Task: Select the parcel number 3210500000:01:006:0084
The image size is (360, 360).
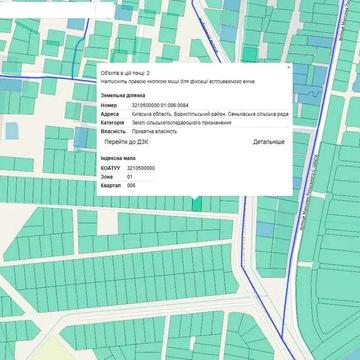Action: (x=160, y=105)
